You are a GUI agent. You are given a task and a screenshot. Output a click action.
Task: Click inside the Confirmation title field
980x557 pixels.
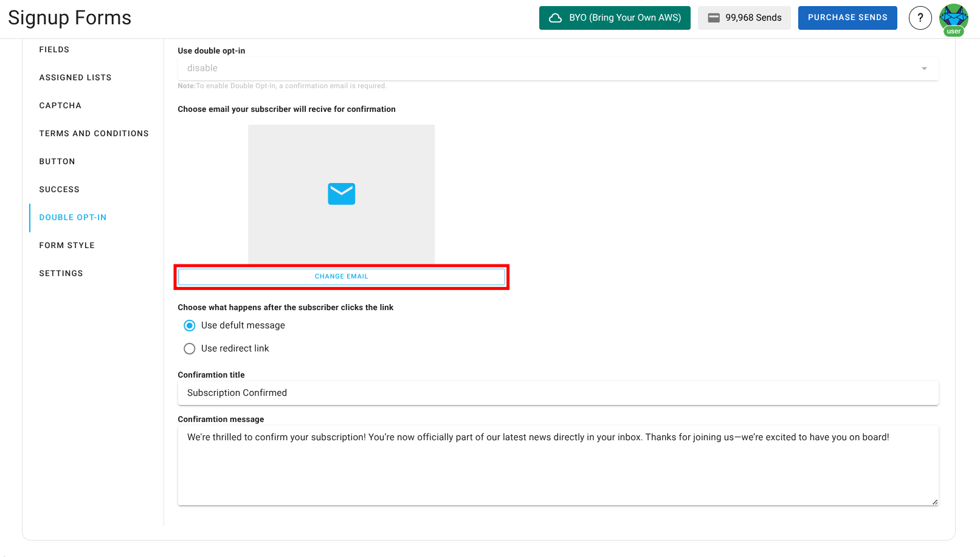coord(557,393)
